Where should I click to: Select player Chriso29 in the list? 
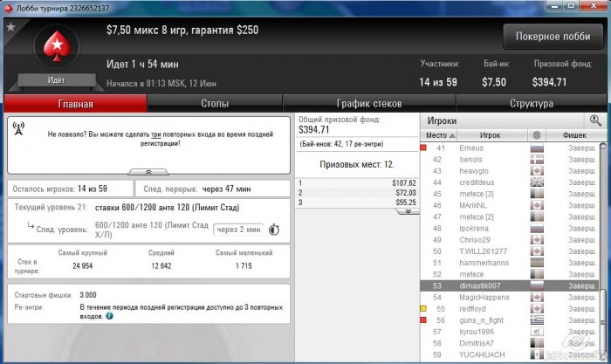click(x=509, y=240)
